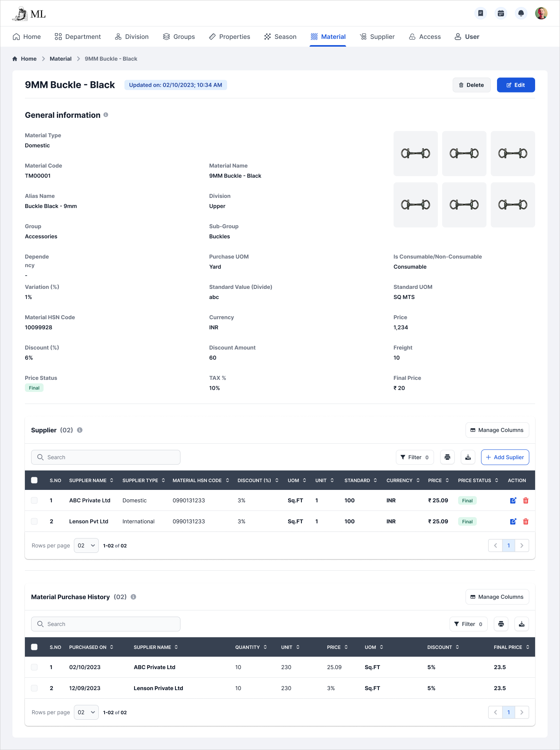
Task: Open the rows per page dropdown in Supplier table
Action: pos(86,545)
